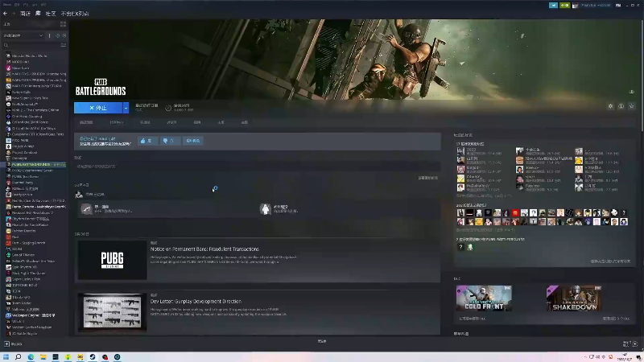Focus the library search field

(31, 45)
